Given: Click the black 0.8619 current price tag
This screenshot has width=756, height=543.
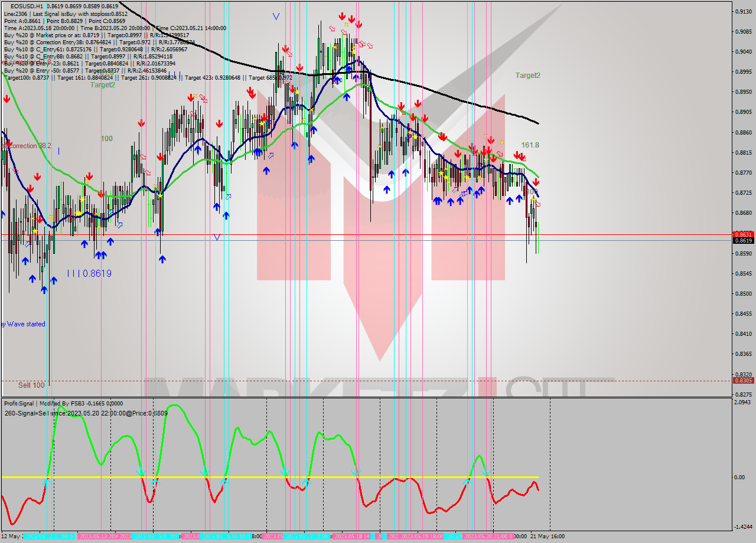Looking at the screenshot, I should click(x=743, y=240).
